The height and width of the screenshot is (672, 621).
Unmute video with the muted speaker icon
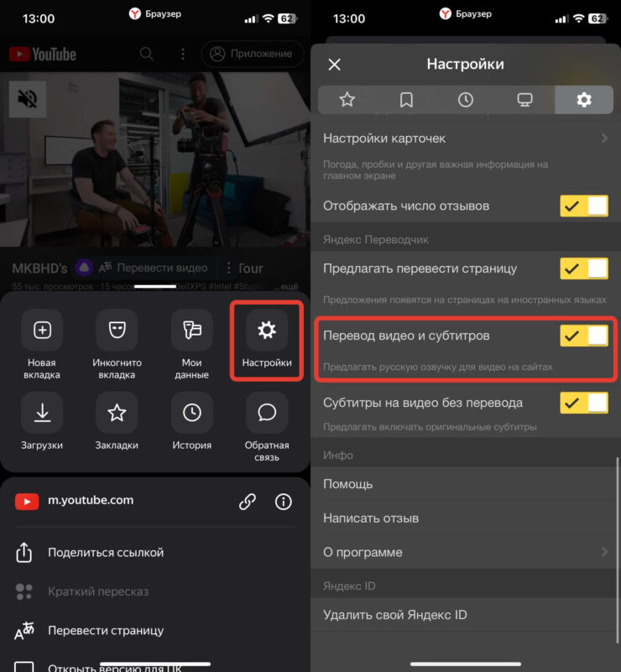click(28, 99)
